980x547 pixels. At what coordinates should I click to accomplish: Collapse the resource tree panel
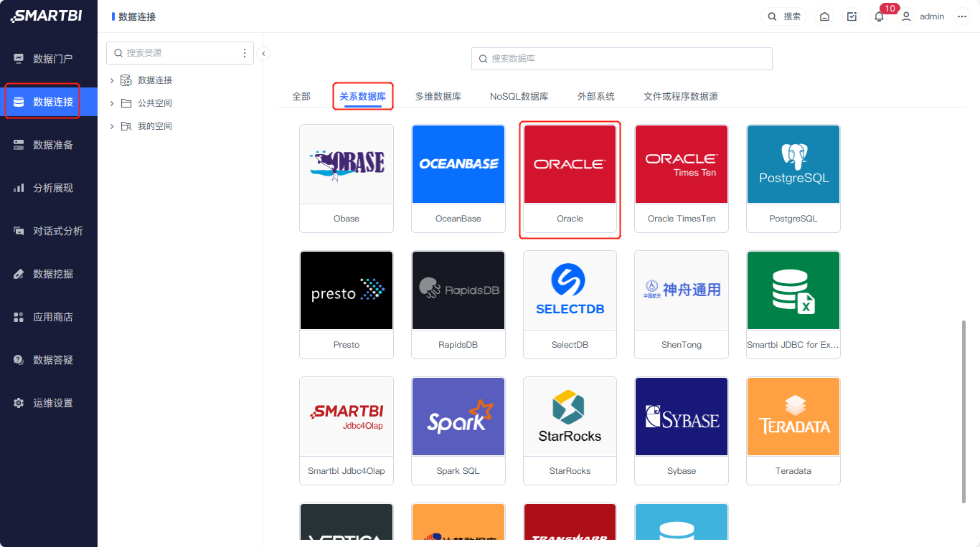[x=263, y=53]
